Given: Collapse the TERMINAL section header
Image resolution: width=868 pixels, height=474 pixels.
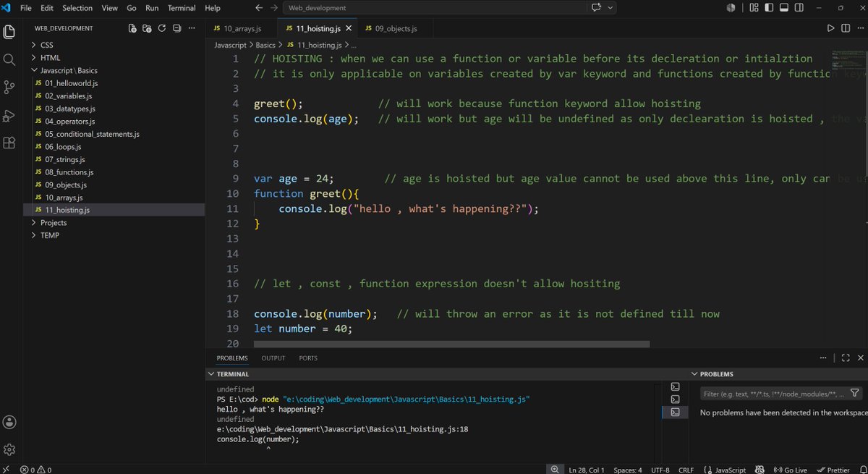Looking at the screenshot, I should (x=232, y=374).
